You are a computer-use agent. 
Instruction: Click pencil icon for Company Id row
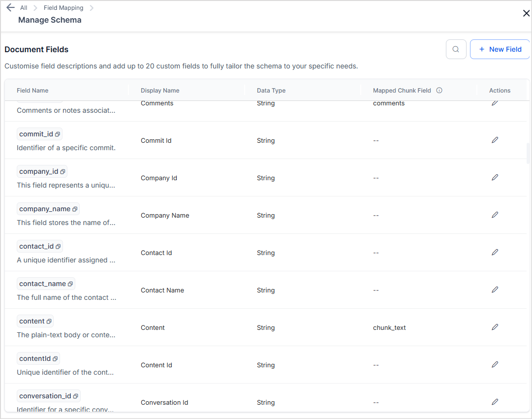(x=495, y=177)
